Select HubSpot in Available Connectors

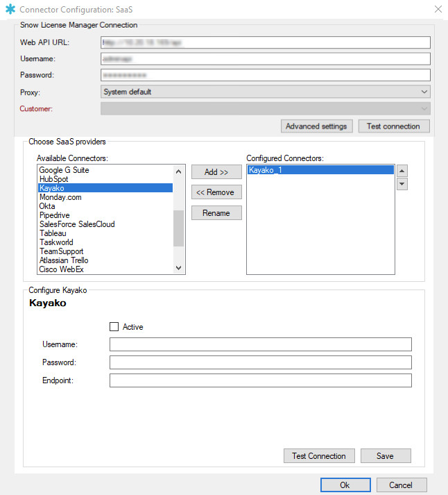coord(53,179)
